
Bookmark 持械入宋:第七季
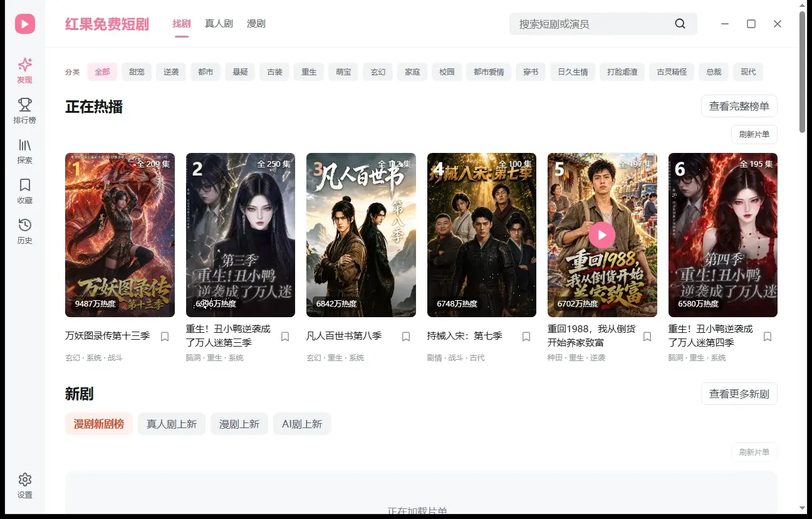point(526,337)
